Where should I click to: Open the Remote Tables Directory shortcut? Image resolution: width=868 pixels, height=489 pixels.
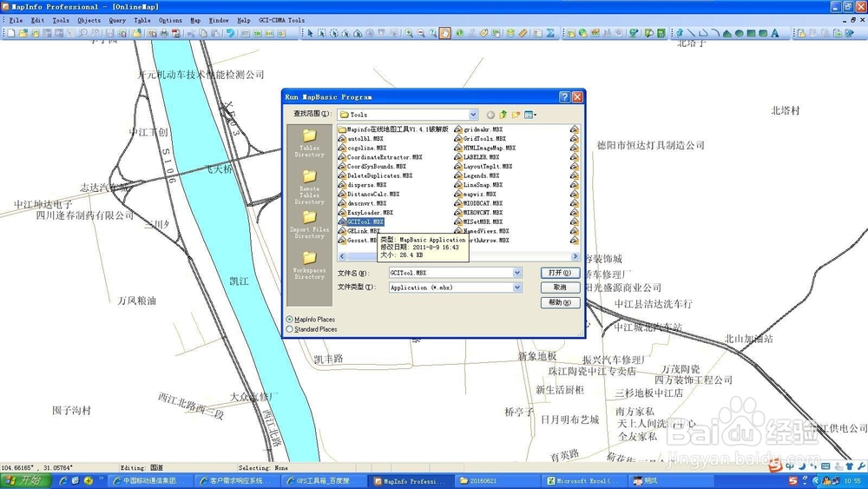[310, 188]
